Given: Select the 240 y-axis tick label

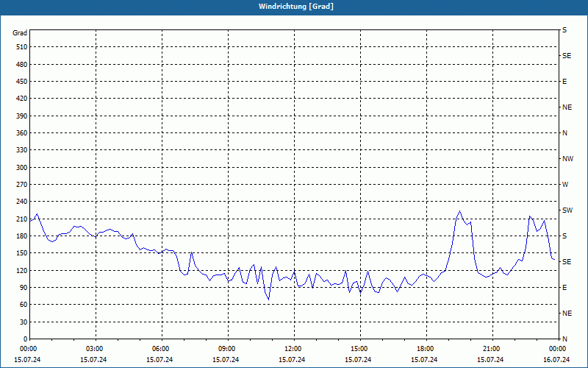Looking at the screenshot, I should coord(22,202).
